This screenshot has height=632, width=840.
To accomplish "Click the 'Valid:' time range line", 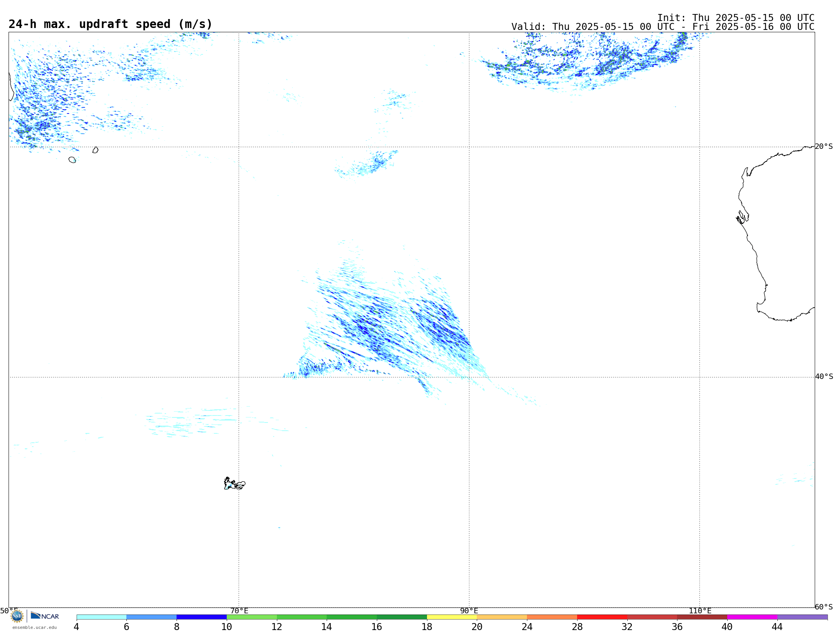I will [663, 27].
